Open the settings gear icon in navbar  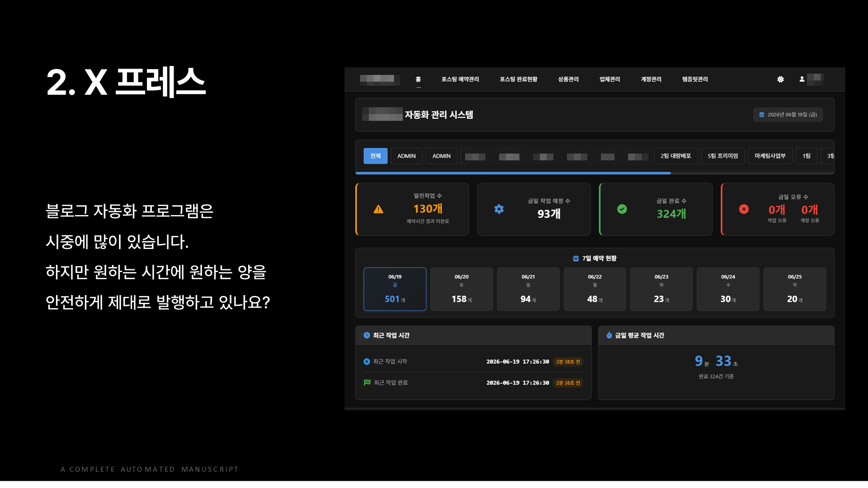[780, 79]
